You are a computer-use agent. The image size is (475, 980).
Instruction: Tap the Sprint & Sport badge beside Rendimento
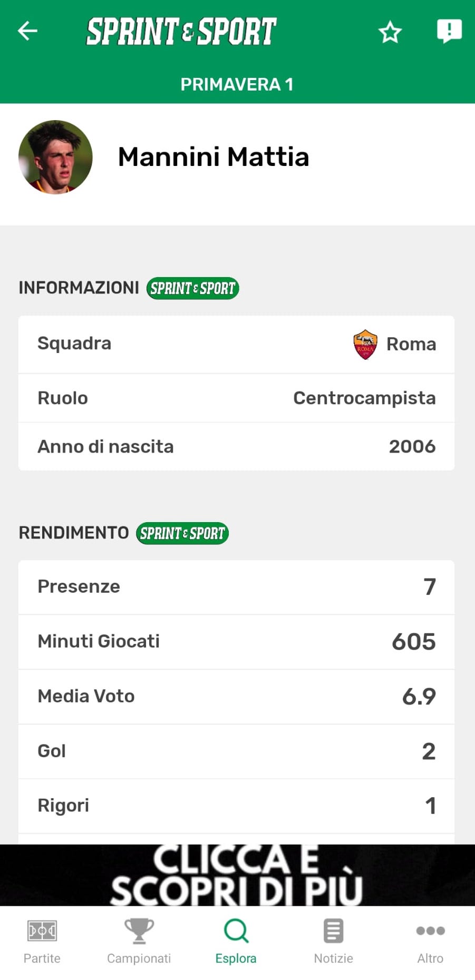click(x=182, y=533)
